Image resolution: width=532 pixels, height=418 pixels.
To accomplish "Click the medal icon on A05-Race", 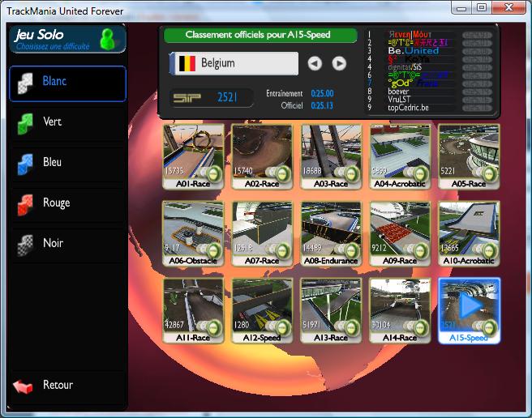I will coord(489,173).
